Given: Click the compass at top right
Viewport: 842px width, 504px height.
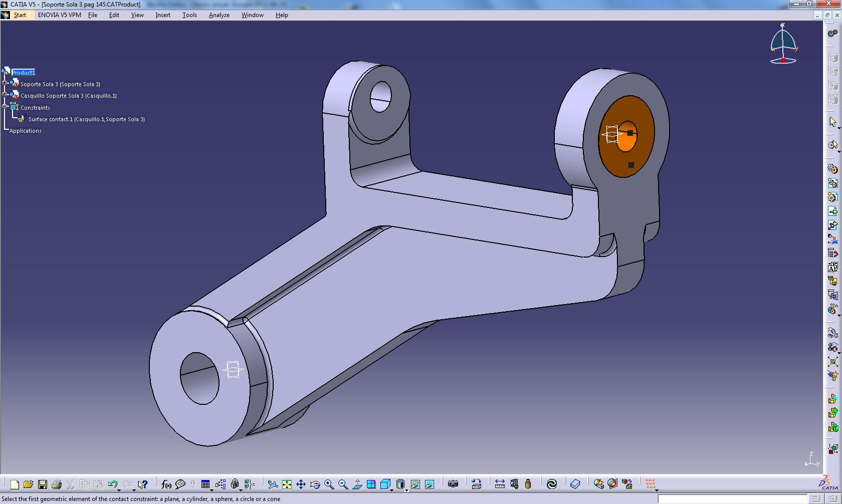Looking at the screenshot, I should coord(783,44).
